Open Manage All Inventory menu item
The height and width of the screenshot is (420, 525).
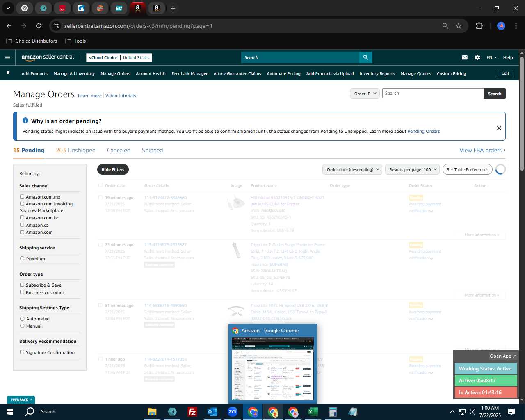point(74,74)
